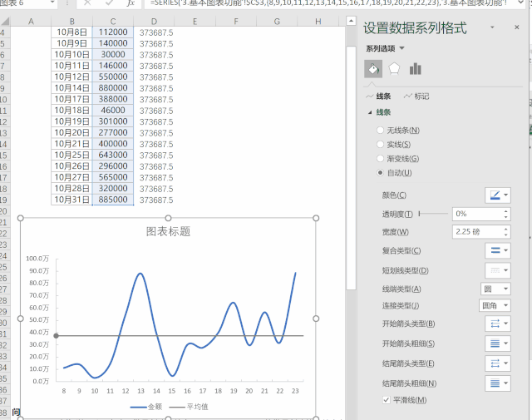
Task: Click the SERIES formula text in the formula bar
Action: 328,3
